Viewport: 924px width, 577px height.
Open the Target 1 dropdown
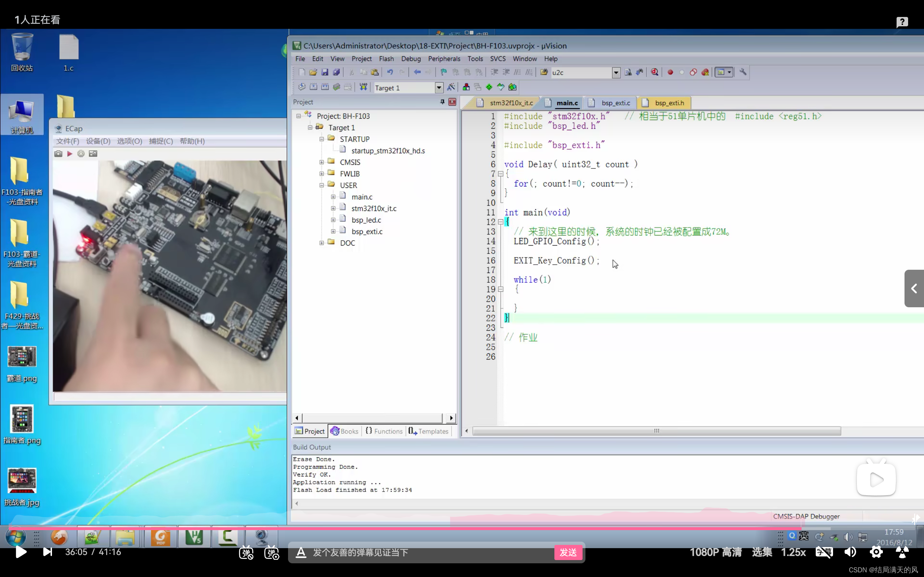coord(439,88)
